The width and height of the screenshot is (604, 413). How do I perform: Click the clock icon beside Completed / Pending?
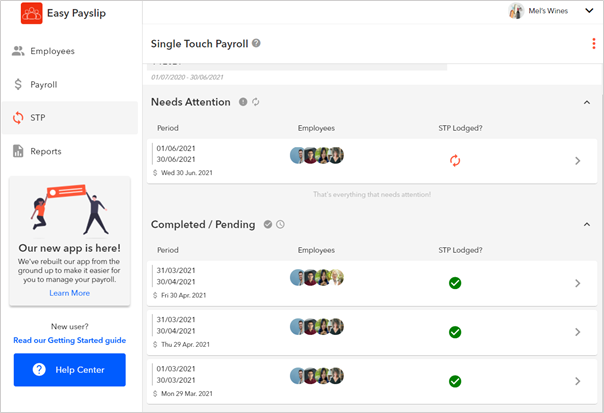[280, 224]
